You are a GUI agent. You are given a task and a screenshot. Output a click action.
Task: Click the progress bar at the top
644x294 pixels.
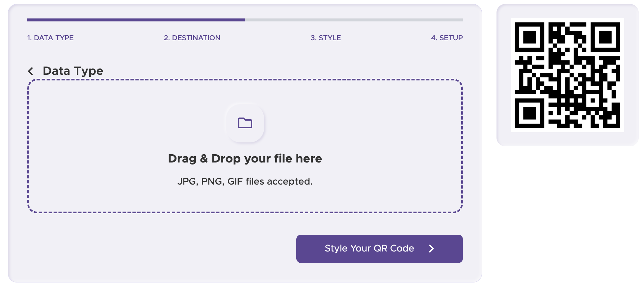pyautogui.click(x=244, y=20)
